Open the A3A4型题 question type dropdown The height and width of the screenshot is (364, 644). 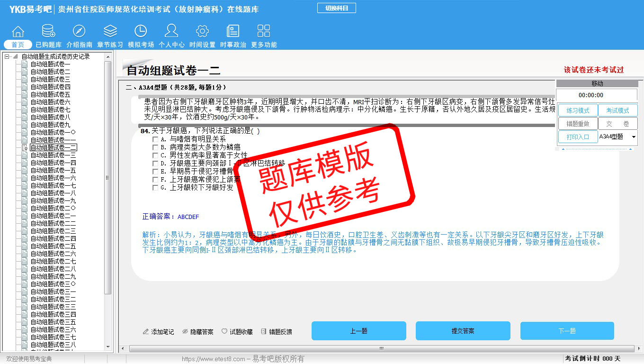[634, 137]
